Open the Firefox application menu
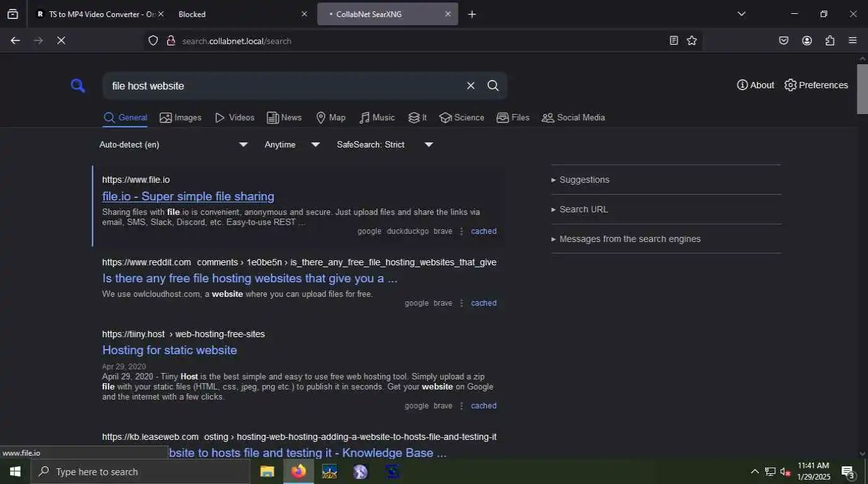 853,41
